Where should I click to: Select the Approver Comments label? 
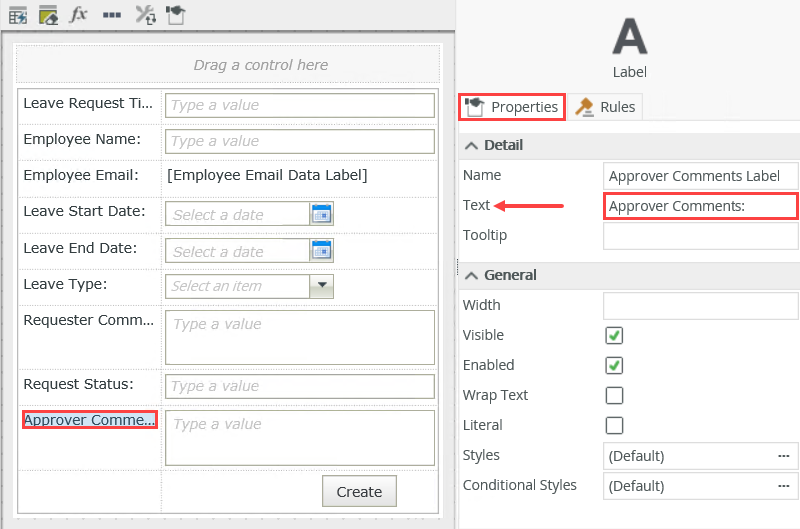tap(90, 420)
